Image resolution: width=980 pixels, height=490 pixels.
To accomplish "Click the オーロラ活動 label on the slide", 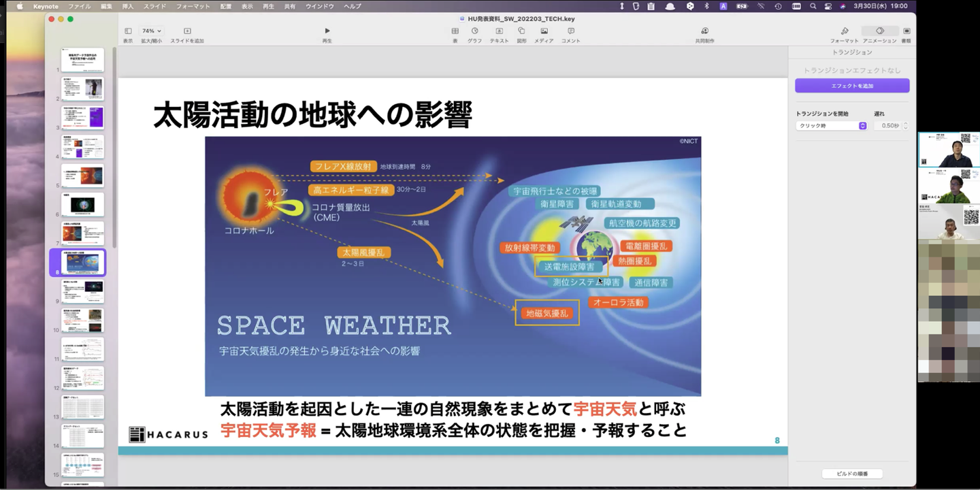I will pyautogui.click(x=619, y=302).
